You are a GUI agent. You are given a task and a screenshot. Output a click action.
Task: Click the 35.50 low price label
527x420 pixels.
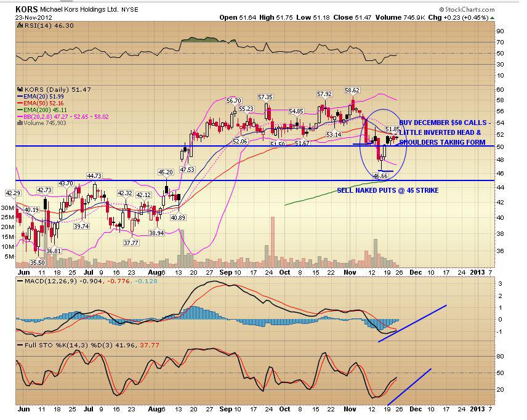[38, 262]
